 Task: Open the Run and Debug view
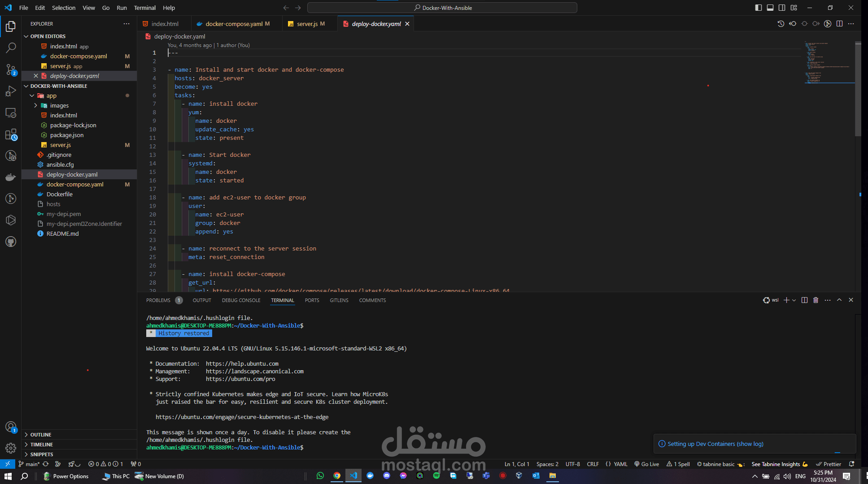click(11, 91)
